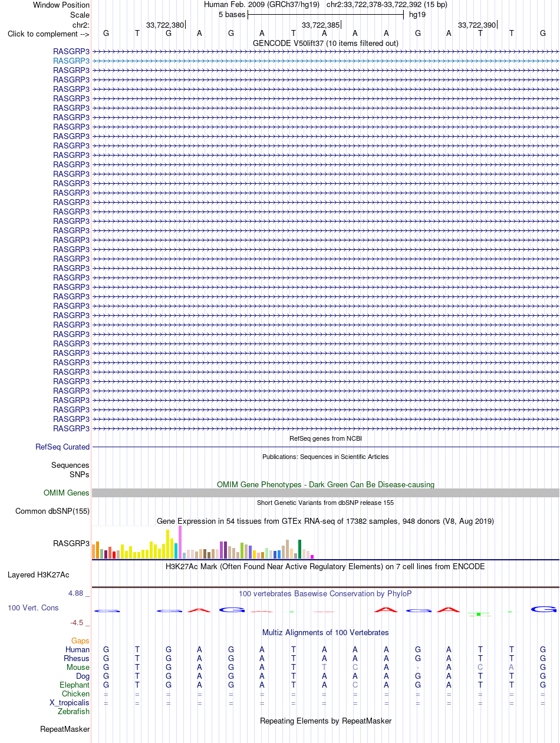This screenshot has width=560, height=743.
Task: Click the dark green bar in the GTEx chart
Action: pyautogui.click(x=300, y=549)
